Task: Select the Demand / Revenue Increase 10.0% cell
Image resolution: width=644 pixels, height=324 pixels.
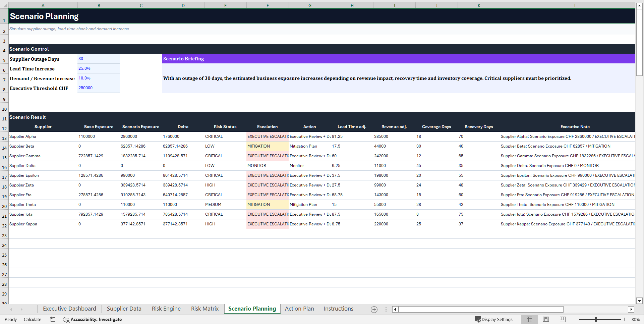Action: (99, 78)
